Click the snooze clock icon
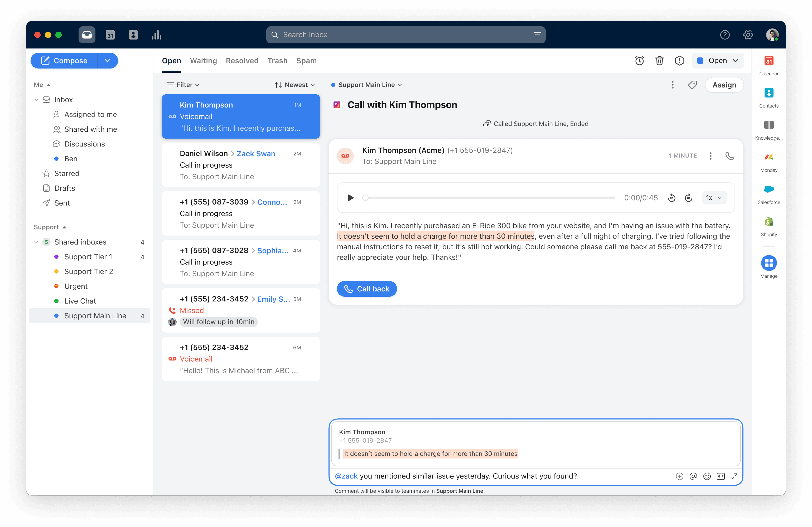 click(x=639, y=61)
